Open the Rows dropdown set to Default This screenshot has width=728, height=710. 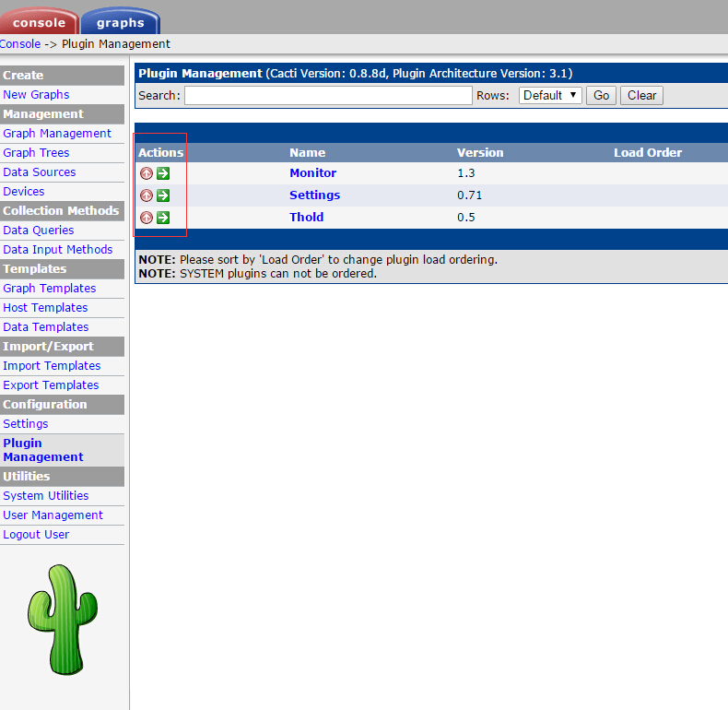click(550, 95)
